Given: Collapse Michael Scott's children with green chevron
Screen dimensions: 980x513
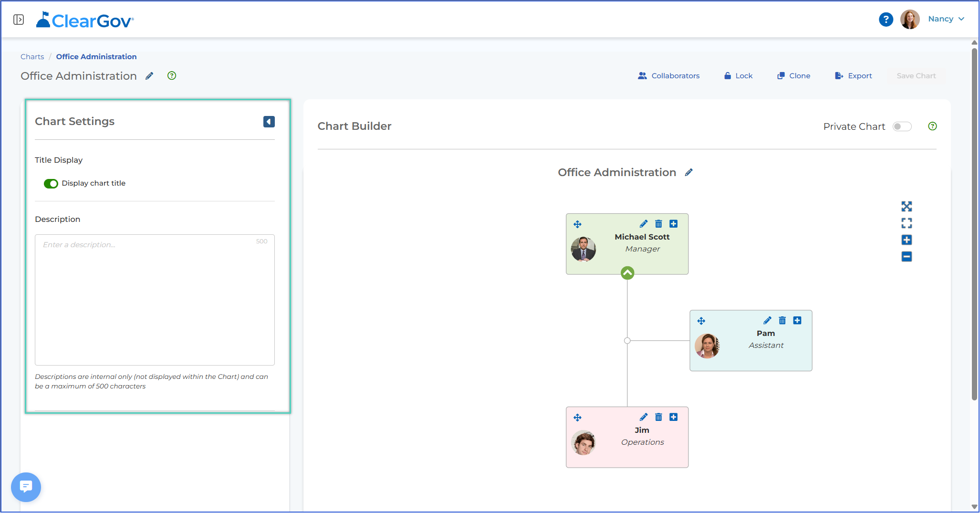Looking at the screenshot, I should pos(627,273).
